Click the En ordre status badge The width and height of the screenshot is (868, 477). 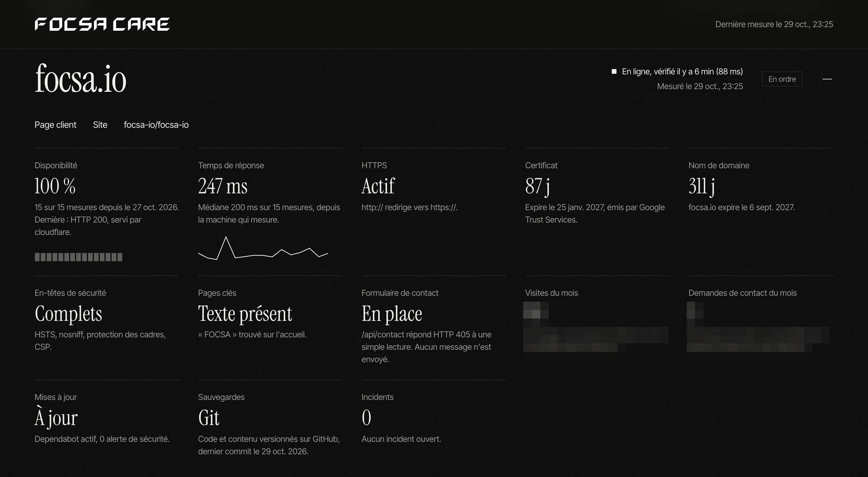click(782, 79)
